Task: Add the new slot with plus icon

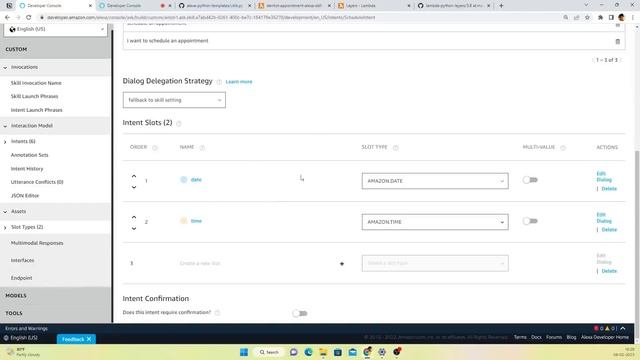Action: pyautogui.click(x=342, y=264)
